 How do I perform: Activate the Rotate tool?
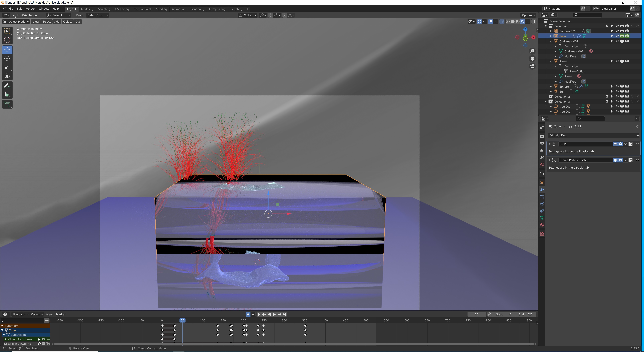(7, 59)
